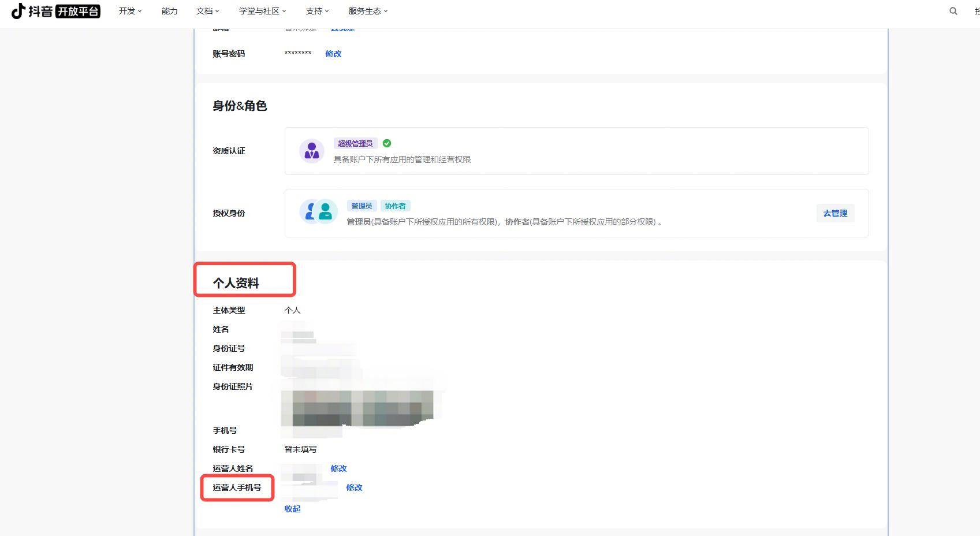Viewport: 980px width, 536px height.
Task: Open the 能力 menu item
Action: (169, 11)
